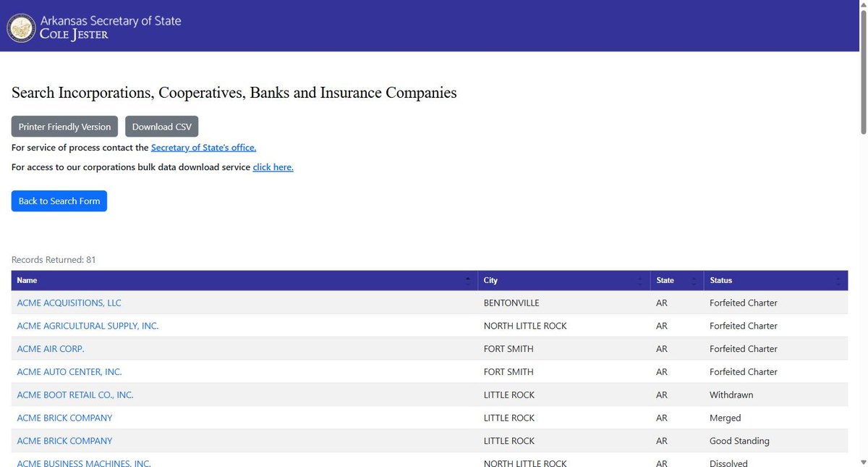Screen dimensions: 868x467
Task: Select Forfeited Charter status for ACME AIR CORP.
Action: coord(776,349)
